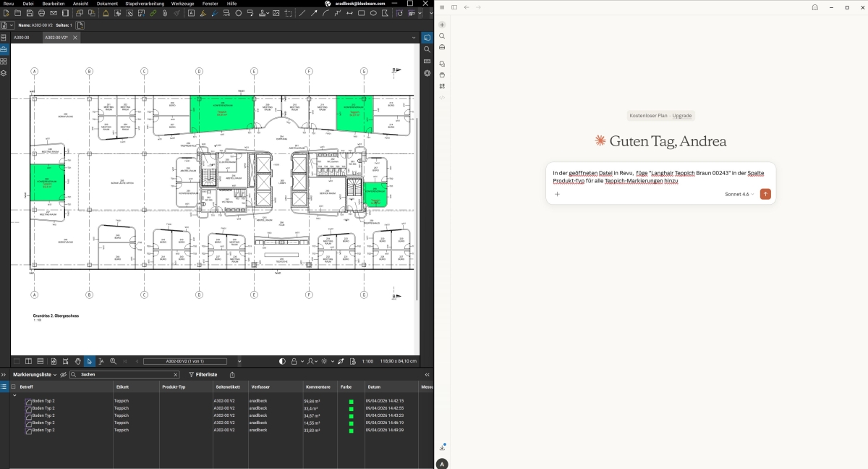Toggle split view vertical layout
The width and height of the screenshot is (868, 469).
click(28, 360)
